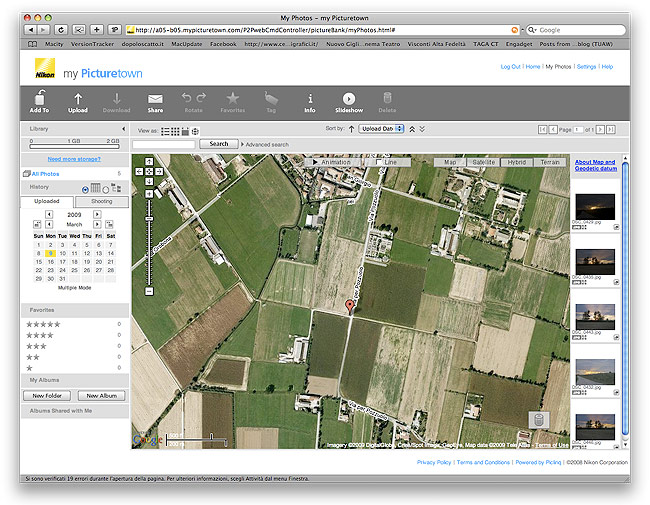Click the double down chevron near sort
650x505 pixels.
tap(422, 129)
